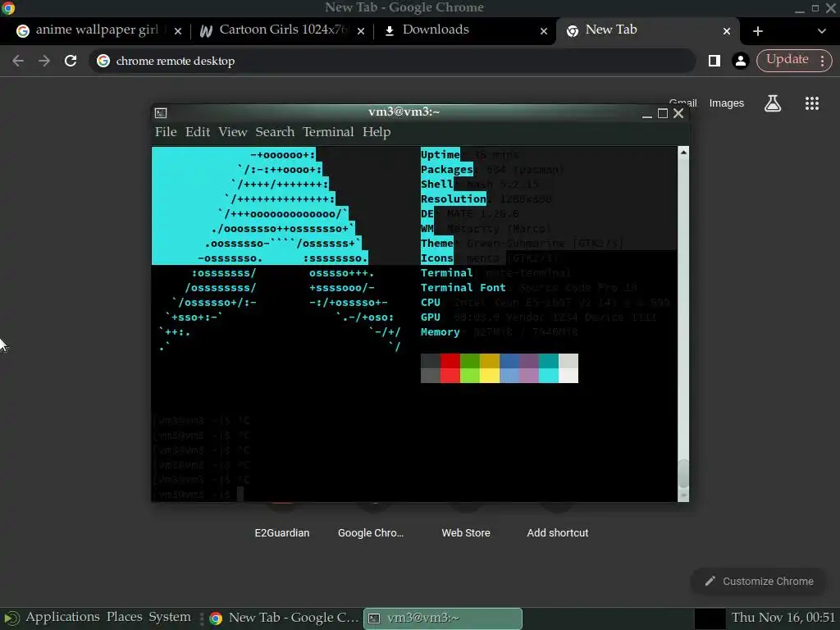Open the Images link on new tab page

click(x=727, y=103)
